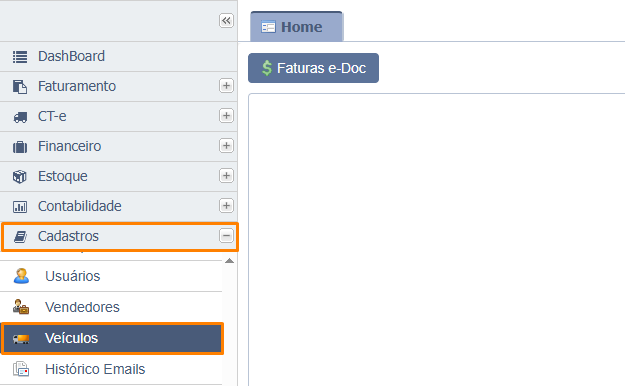Click the submenu scroll-up arrow
Viewport: 625px width, 386px height.
coord(229,261)
